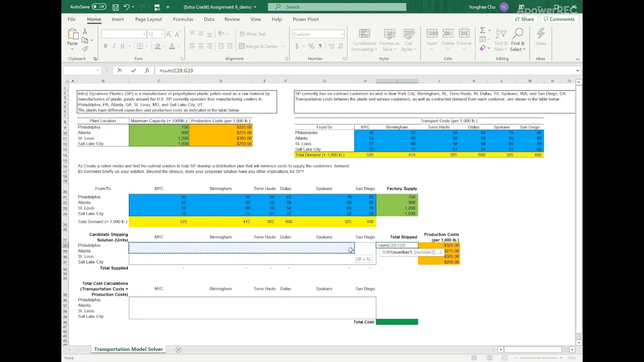Open the font size dropdown
The width and height of the screenshot is (644, 362).
(162, 34)
